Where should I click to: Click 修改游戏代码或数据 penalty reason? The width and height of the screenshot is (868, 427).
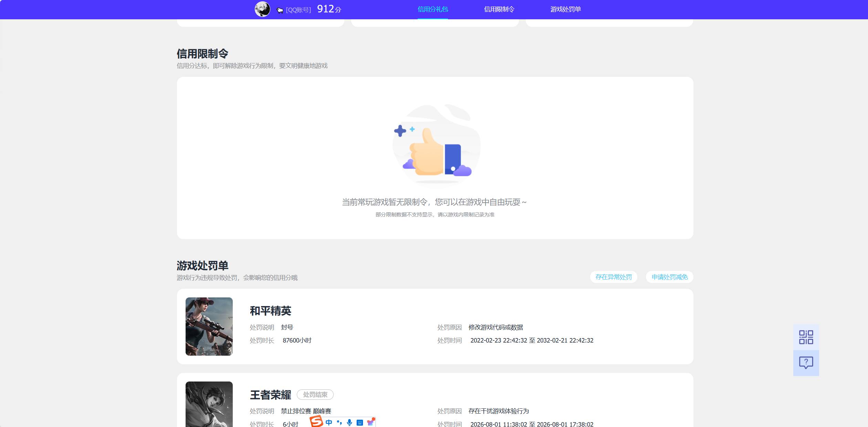(496, 327)
